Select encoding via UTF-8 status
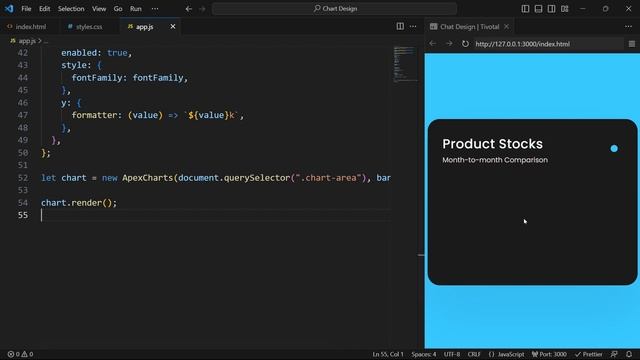Screen dimensions: 640x360 coord(452,354)
